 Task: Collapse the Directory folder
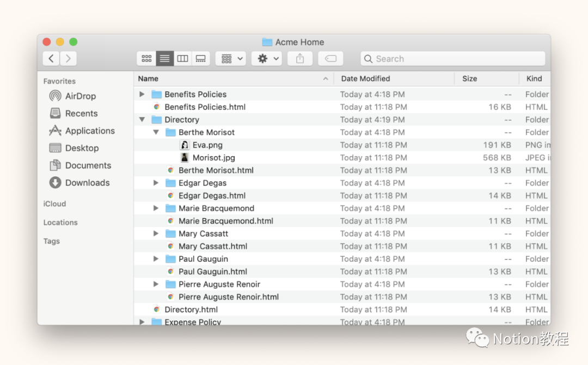point(142,120)
